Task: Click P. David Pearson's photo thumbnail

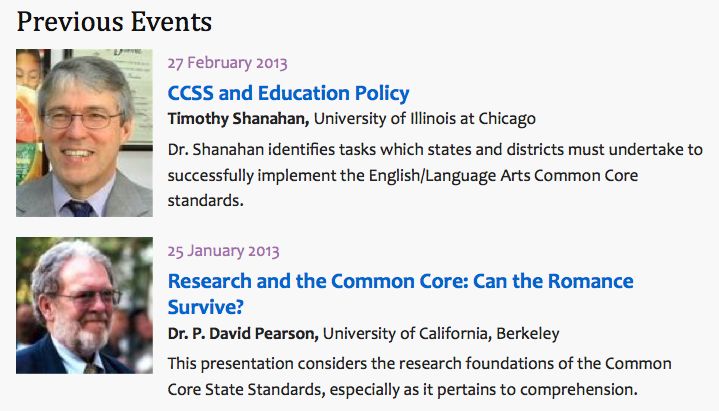Action: tap(84, 305)
